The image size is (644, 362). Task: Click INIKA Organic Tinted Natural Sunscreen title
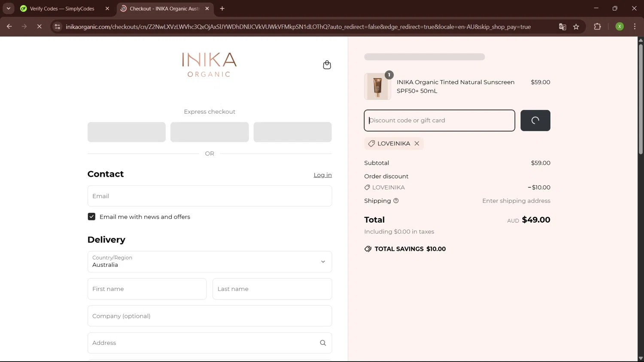pyautogui.click(x=456, y=87)
